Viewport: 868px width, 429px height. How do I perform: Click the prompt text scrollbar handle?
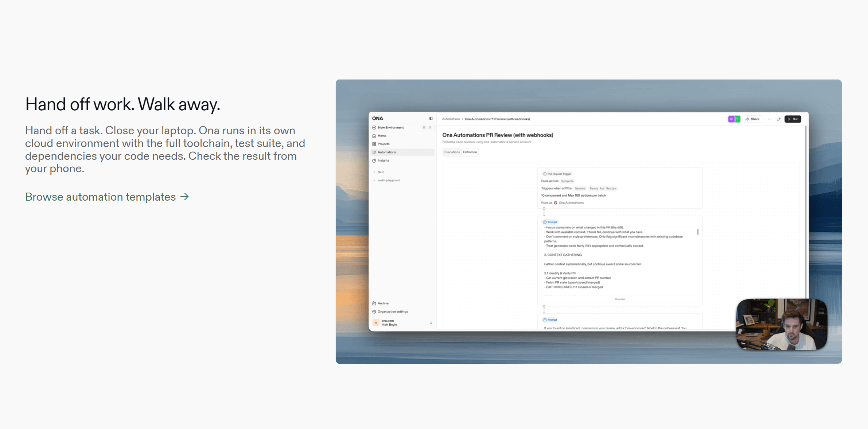(698, 232)
